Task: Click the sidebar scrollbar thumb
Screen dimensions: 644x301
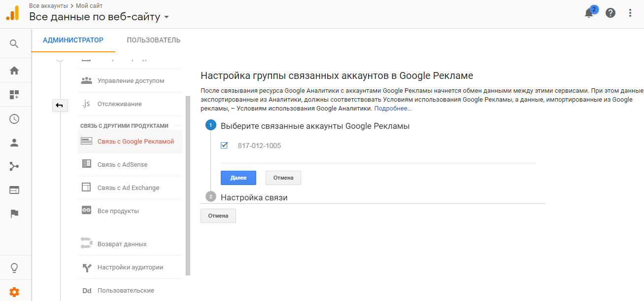Action: click(x=188, y=183)
